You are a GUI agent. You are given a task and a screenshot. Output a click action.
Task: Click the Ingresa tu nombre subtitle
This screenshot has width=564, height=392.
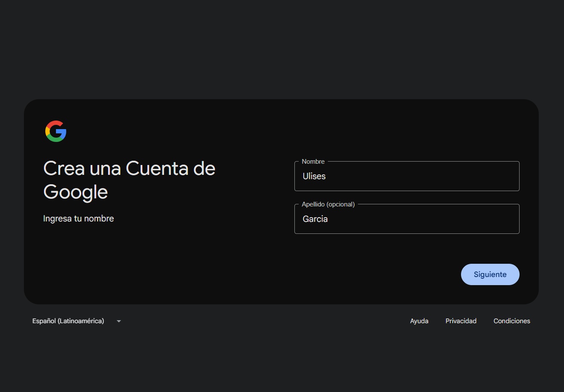[78, 218]
